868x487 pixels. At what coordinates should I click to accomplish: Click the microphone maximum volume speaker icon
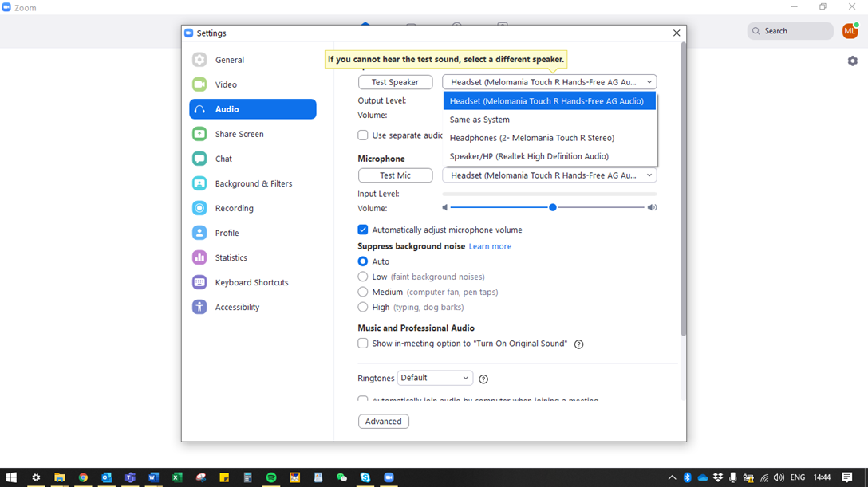[652, 207]
